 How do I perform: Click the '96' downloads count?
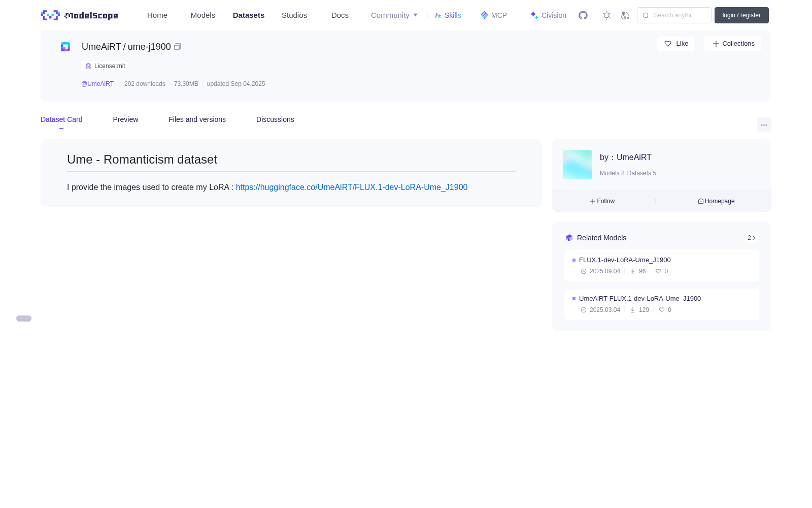[642, 271]
